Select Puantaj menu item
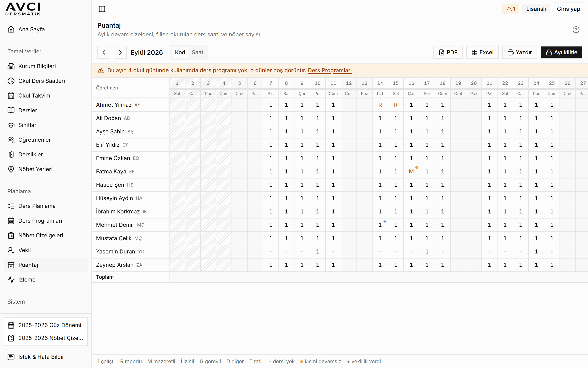This screenshot has height=368, width=588. pos(46,265)
